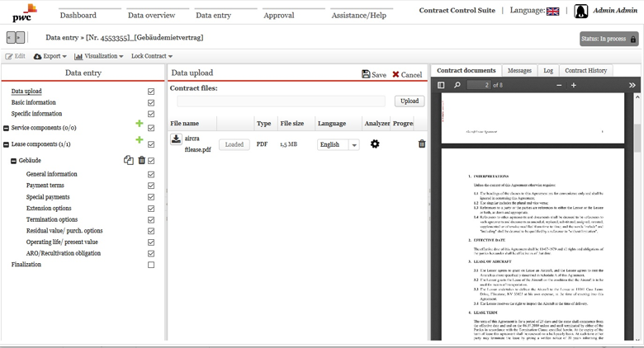
Task: Switch to the Messages tab
Action: 519,71
